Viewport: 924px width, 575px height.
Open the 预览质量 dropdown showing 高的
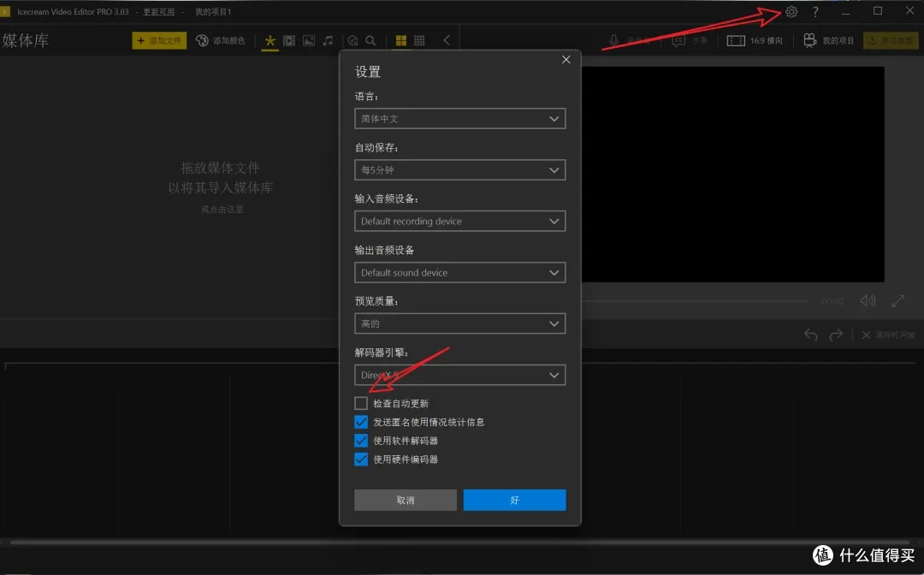point(459,323)
